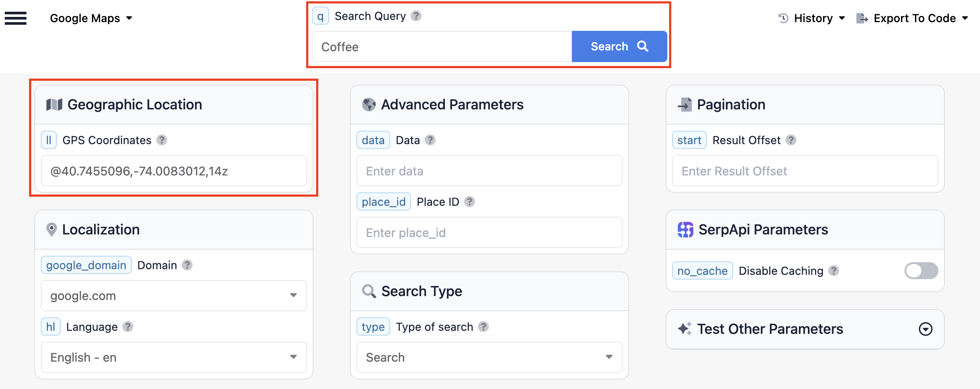Open the hamburger menu icon
Image resolution: width=980 pixels, height=389 pixels.
[x=16, y=18]
